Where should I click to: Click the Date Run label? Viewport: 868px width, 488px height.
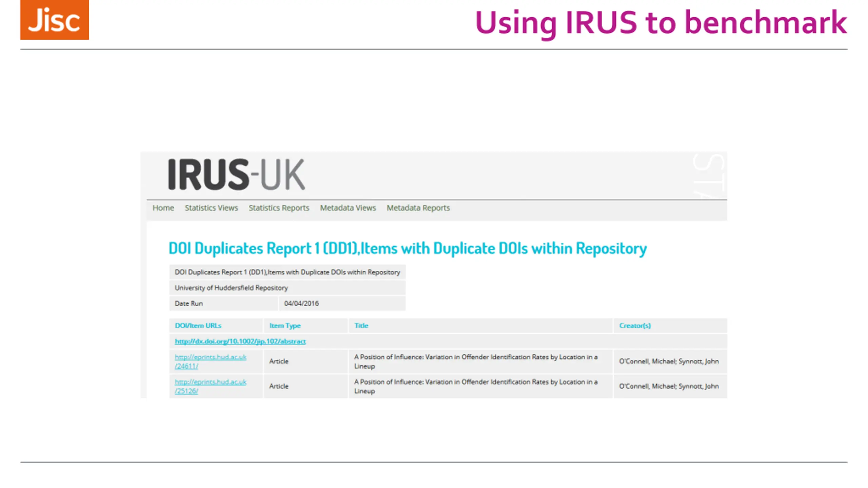(x=189, y=303)
